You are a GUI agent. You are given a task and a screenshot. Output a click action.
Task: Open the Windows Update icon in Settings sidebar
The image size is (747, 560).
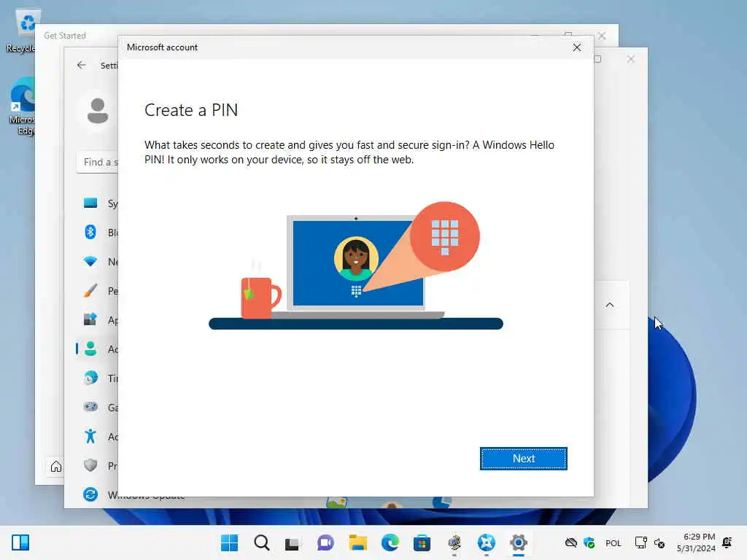(x=90, y=494)
